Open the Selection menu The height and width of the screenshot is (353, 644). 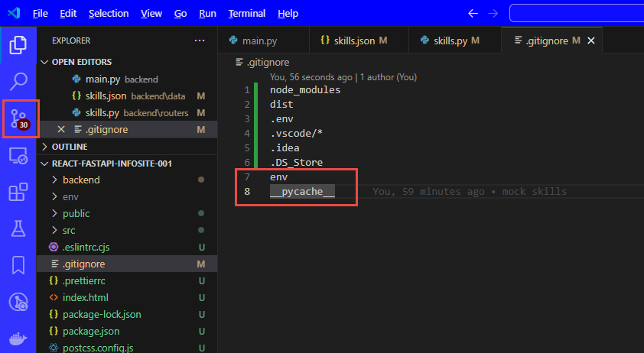coord(109,14)
